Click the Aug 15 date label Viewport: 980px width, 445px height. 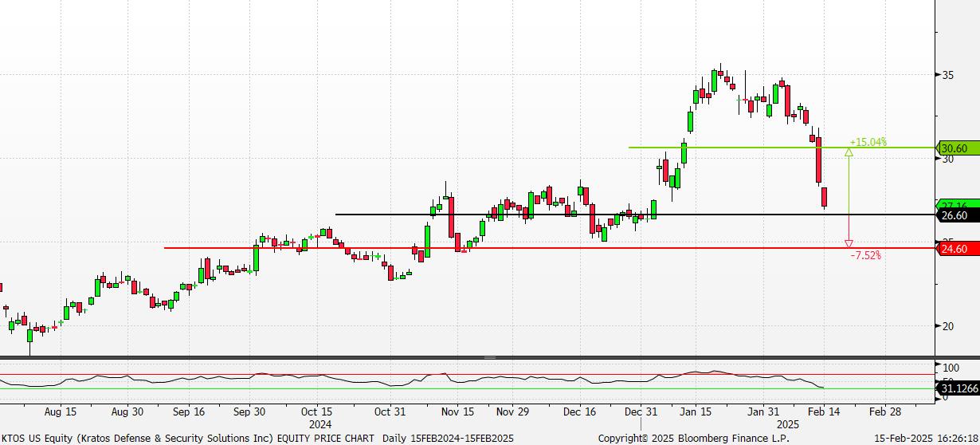point(60,412)
